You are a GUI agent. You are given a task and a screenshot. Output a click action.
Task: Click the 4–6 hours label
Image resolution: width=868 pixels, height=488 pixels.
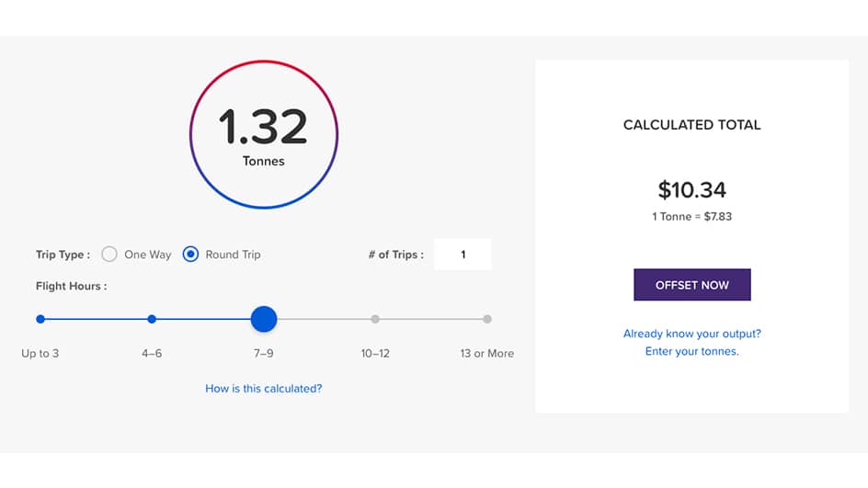click(152, 354)
